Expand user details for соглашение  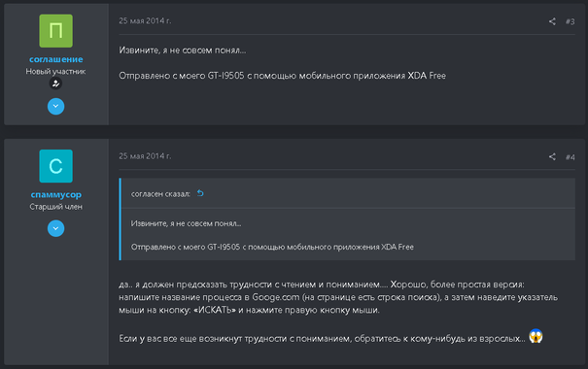pos(55,107)
